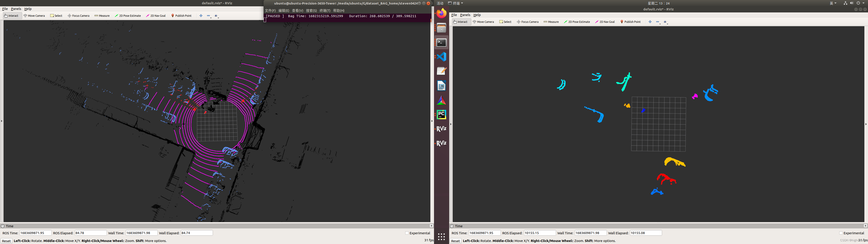Click Panels menu in left RViz window

[x=16, y=9]
